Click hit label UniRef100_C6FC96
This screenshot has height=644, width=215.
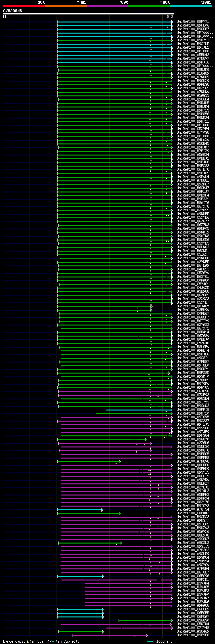[x=193, y=576]
